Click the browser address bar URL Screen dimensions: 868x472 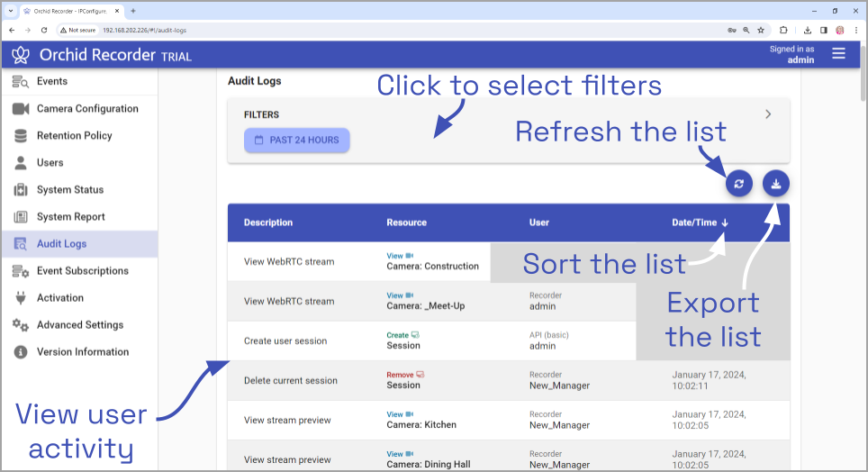pos(144,30)
